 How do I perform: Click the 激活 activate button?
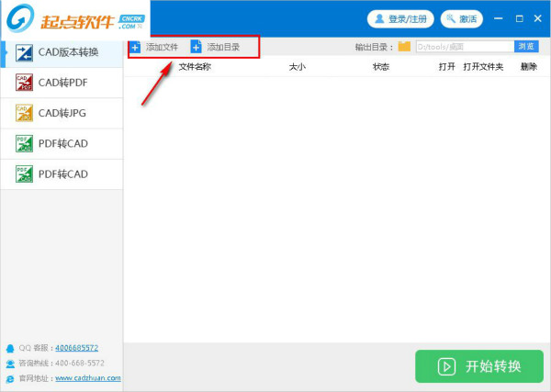coord(462,19)
